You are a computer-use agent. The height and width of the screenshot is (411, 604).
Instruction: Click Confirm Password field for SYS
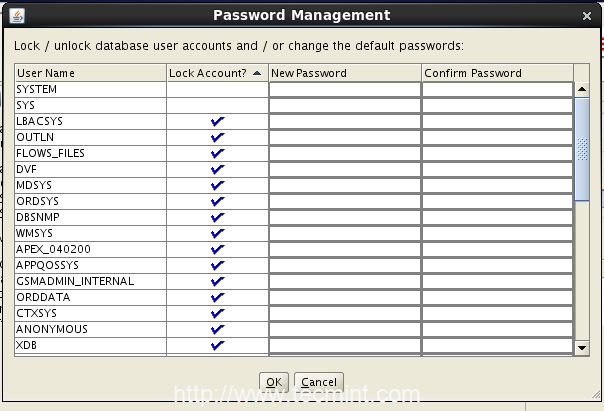[x=496, y=105]
